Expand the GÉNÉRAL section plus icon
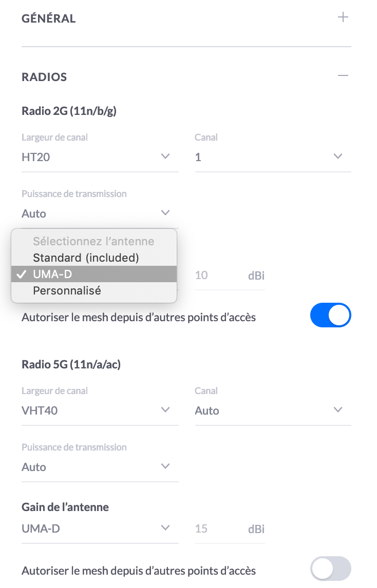Viewport: 377px width, 588px height. [x=343, y=17]
